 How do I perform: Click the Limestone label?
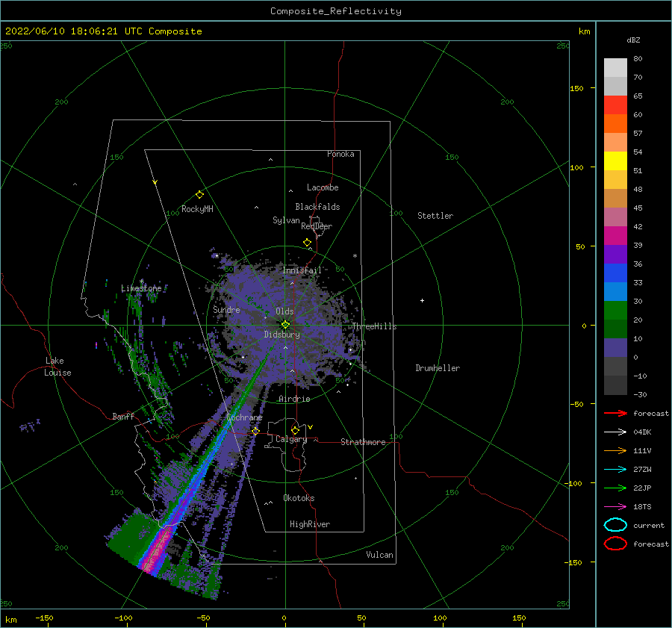tap(141, 288)
